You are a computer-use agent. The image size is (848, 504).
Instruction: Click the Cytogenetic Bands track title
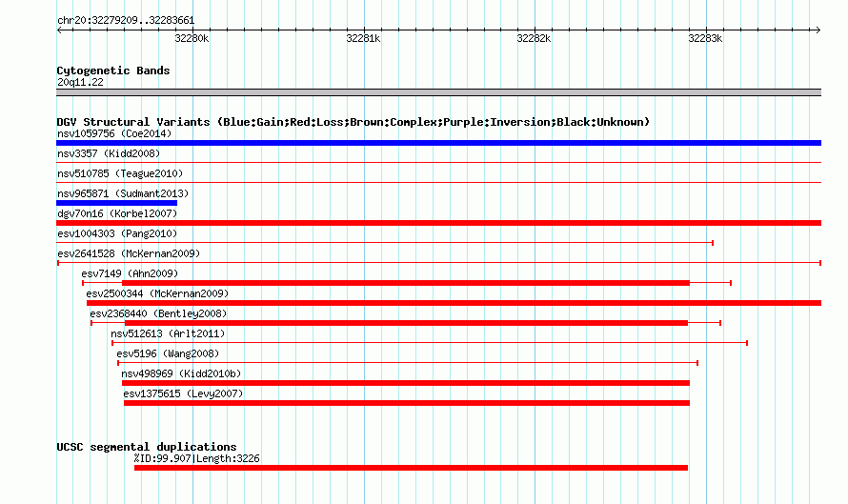[113, 71]
